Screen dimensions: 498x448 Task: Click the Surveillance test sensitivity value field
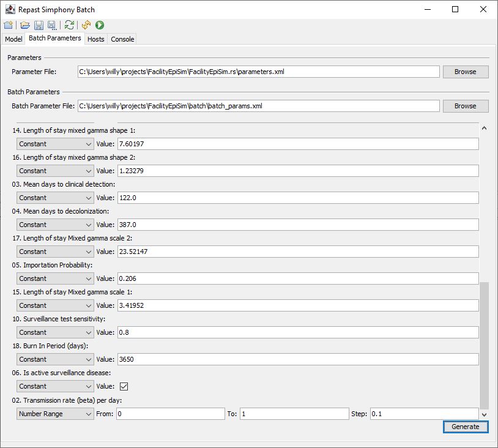(297, 332)
